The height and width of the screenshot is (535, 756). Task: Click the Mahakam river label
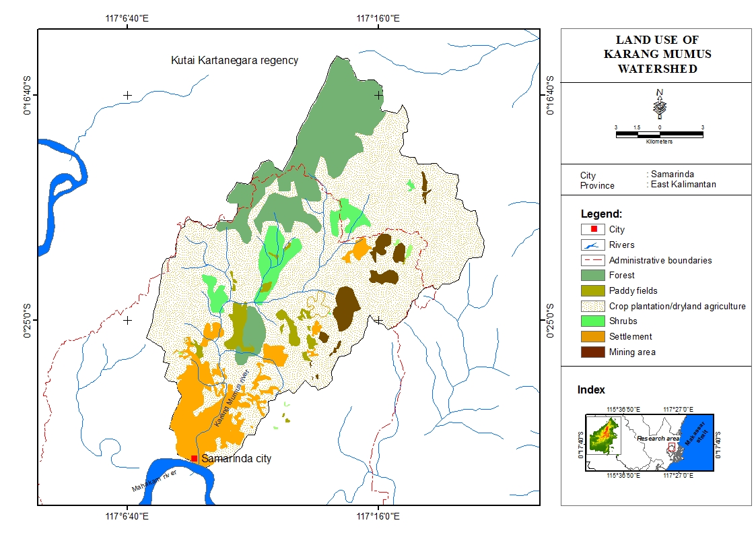(x=153, y=482)
